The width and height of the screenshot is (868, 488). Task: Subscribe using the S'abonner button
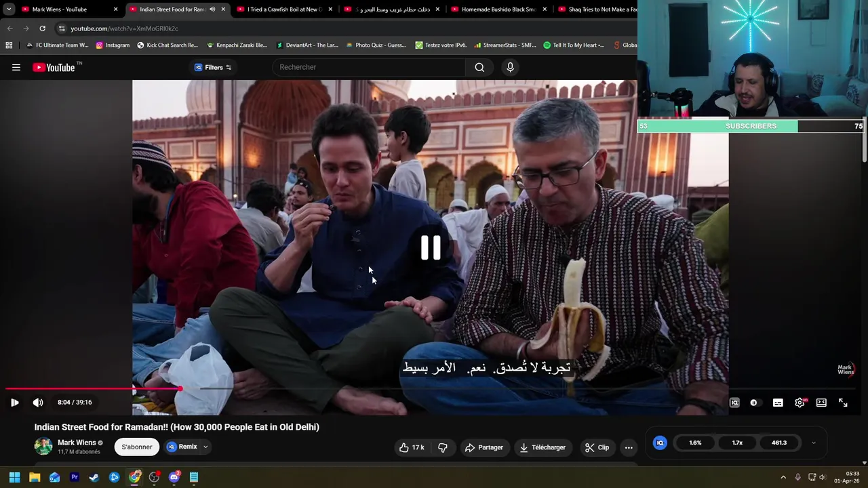[x=137, y=447]
